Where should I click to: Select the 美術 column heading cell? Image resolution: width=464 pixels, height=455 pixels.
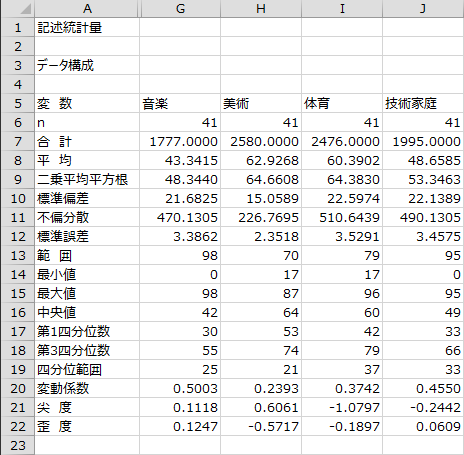tap(261, 103)
